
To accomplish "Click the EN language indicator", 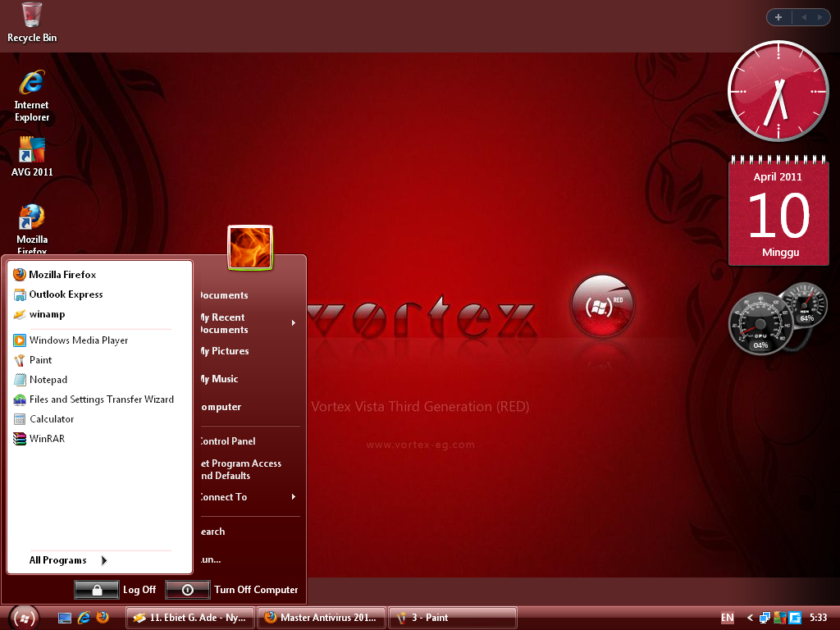I will [x=728, y=618].
